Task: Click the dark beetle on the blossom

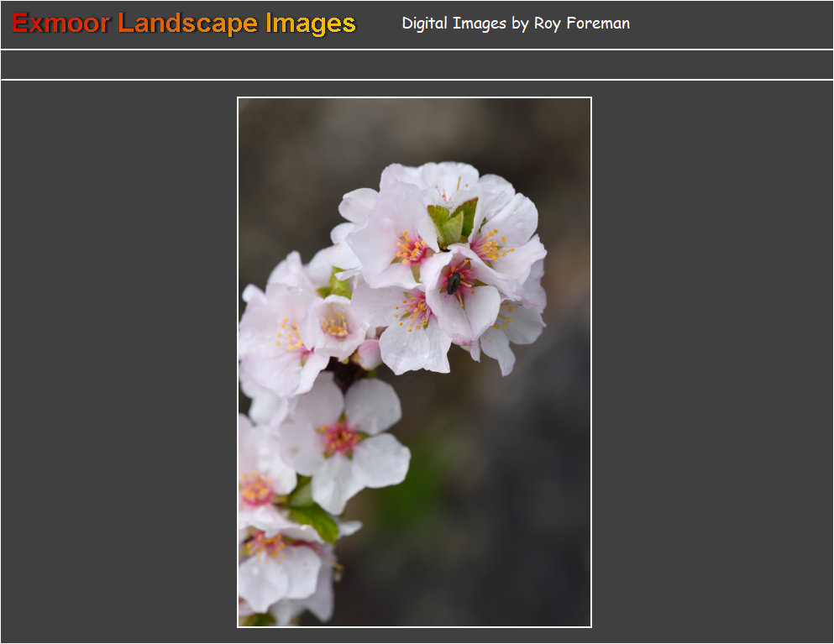Action: click(454, 282)
